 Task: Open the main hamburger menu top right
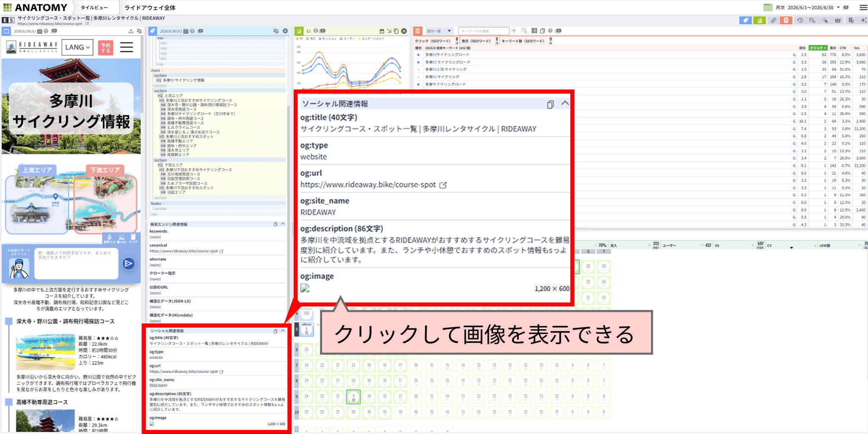pyautogui.click(x=863, y=7)
